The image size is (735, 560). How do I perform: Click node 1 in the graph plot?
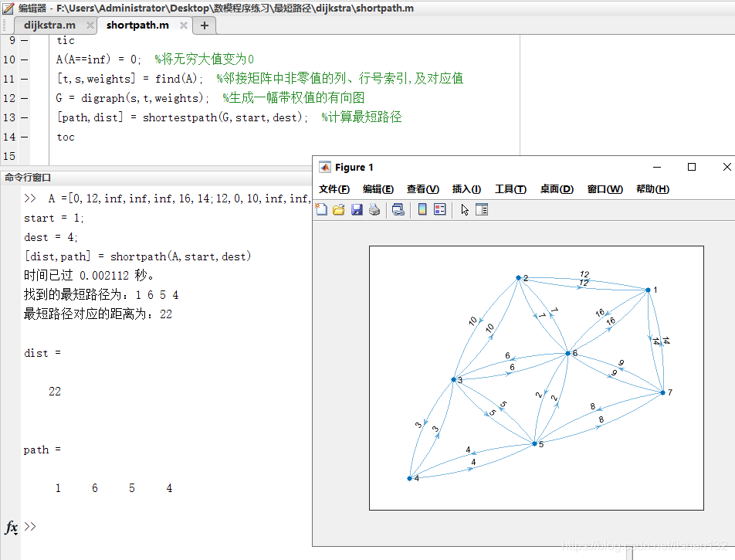click(649, 290)
